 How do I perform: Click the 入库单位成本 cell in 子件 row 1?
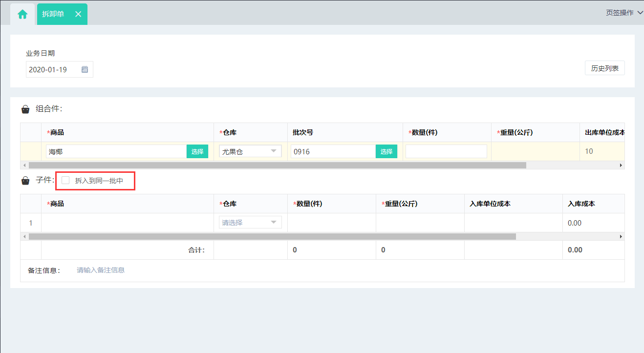pyautogui.click(x=514, y=223)
